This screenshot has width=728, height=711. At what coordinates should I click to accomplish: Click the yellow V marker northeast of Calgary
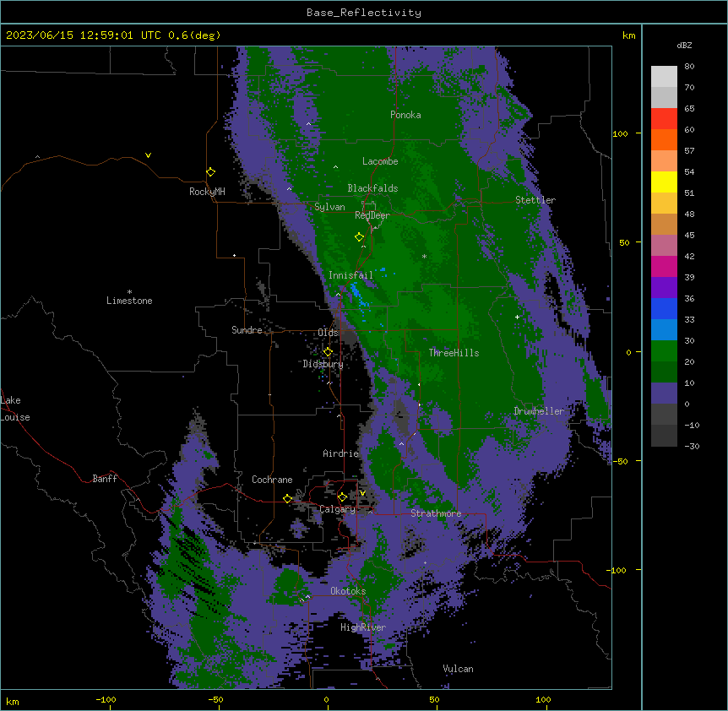pos(362,493)
